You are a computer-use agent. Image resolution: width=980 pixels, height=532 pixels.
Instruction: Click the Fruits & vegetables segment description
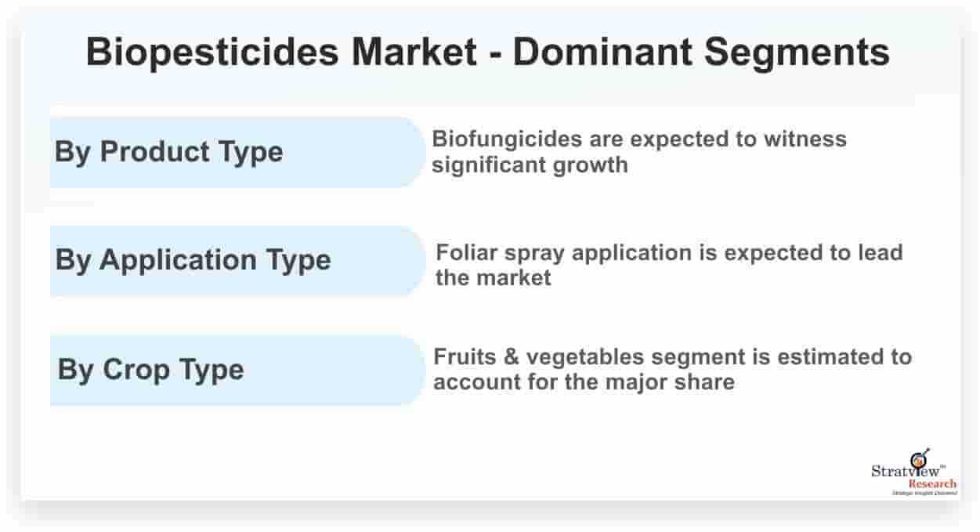(x=673, y=369)
